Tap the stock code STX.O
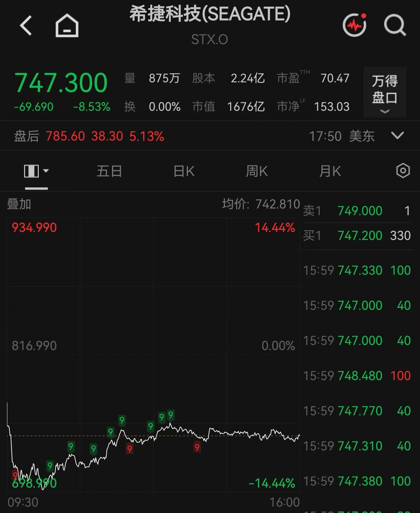Viewport: 420px width, 513px height. (210, 39)
